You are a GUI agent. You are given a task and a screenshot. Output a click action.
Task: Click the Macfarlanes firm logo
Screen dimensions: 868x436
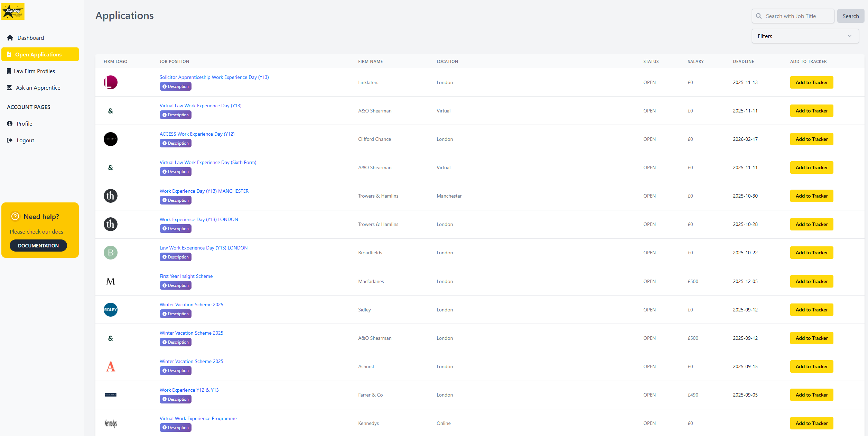coord(110,281)
